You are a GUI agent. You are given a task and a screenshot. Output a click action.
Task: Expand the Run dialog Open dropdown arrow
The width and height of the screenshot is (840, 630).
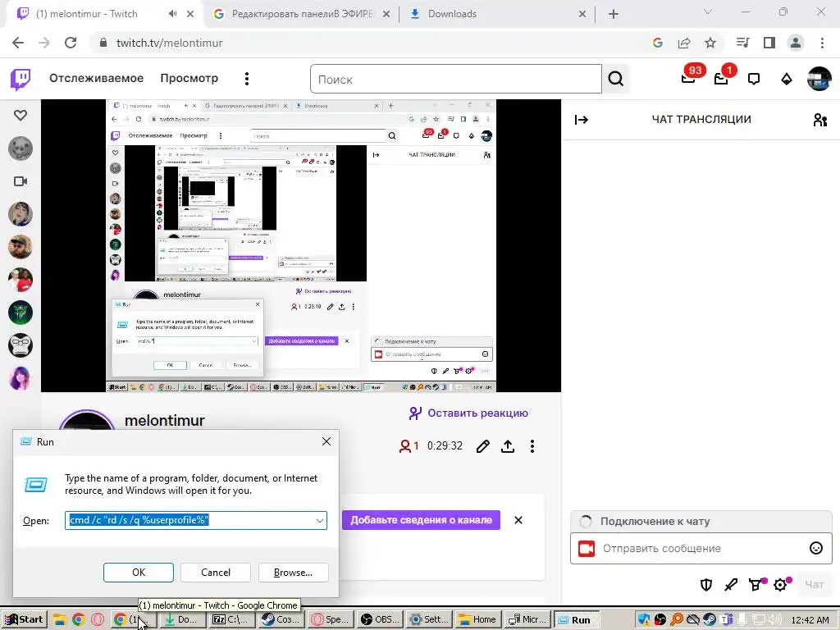point(320,521)
